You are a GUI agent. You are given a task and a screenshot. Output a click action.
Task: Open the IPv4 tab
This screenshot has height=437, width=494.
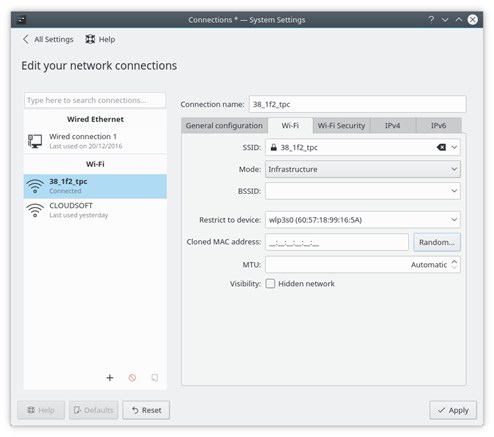(x=393, y=126)
